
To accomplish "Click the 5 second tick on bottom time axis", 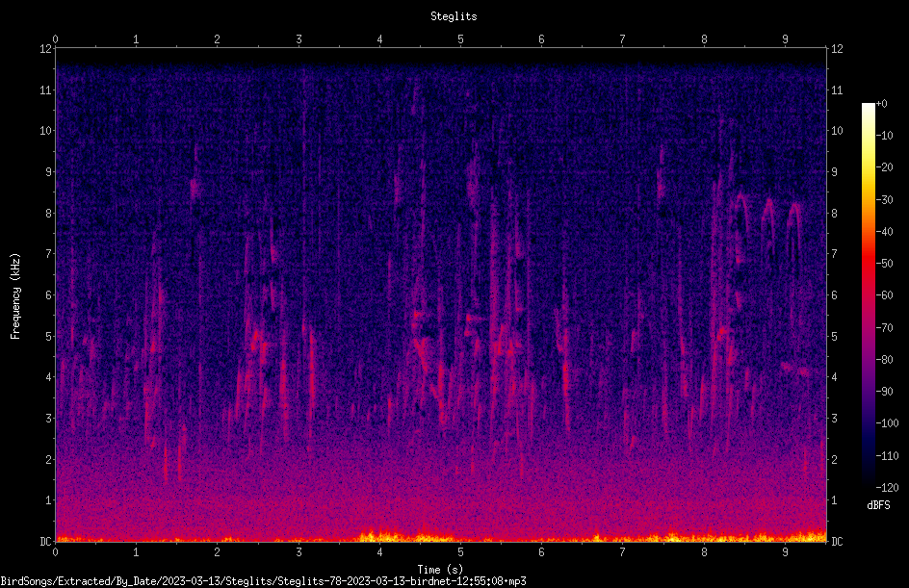I will [x=461, y=552].
